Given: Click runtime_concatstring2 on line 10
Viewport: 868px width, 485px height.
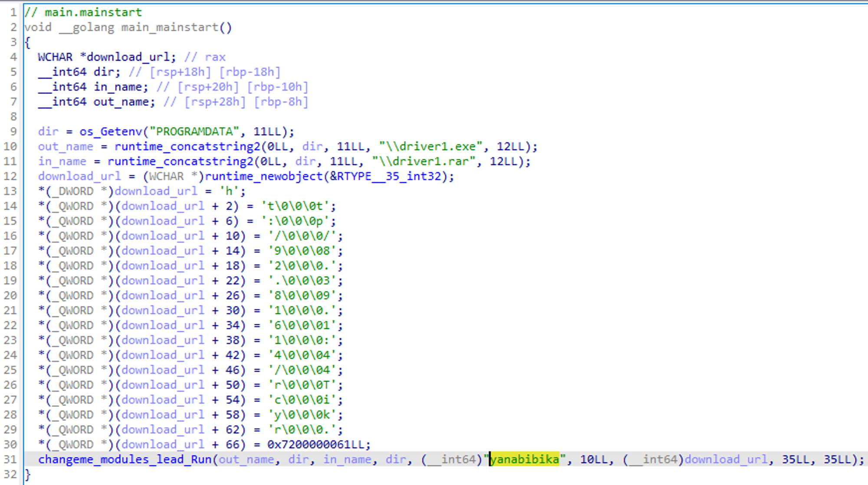Looking at the screenshot, I should tap(187, 147).
